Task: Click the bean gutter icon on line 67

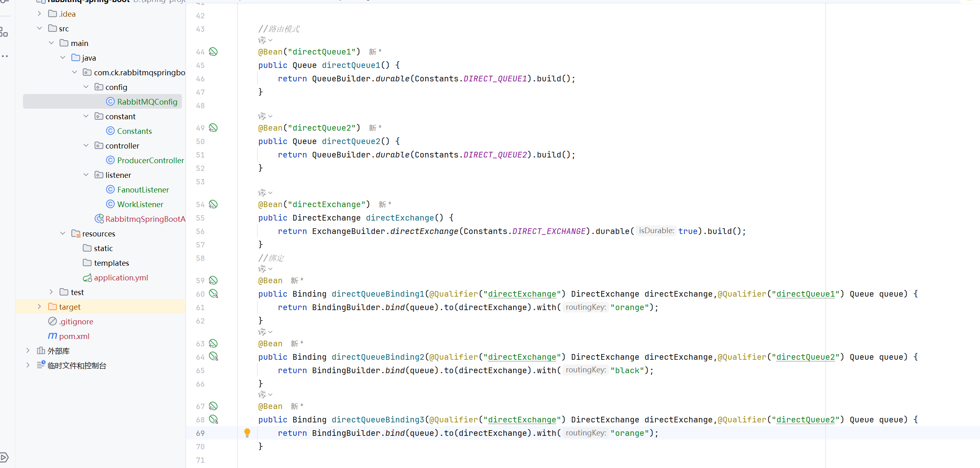Action: click(x=213, y=406)
